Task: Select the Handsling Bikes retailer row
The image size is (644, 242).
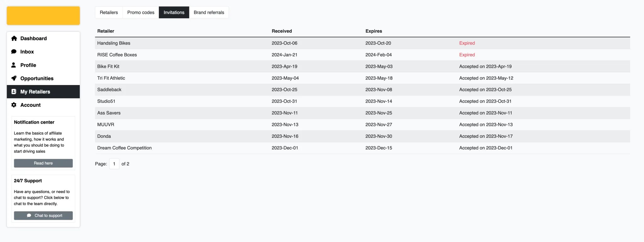Action: coord(363,43)
